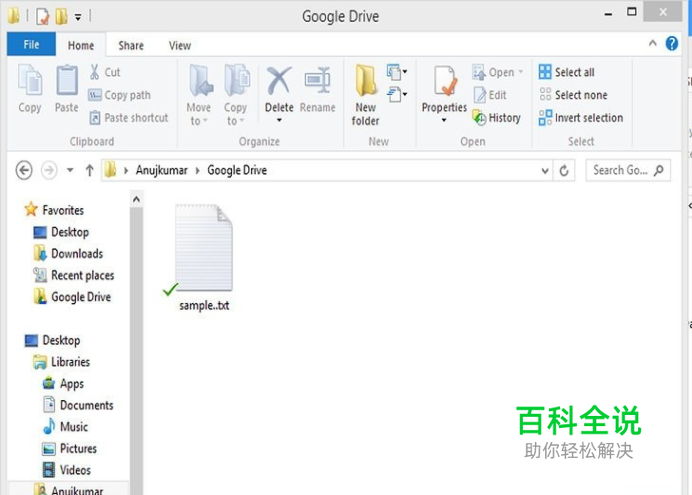
Task: Open the File menu tab
Action: coord(31,45)
